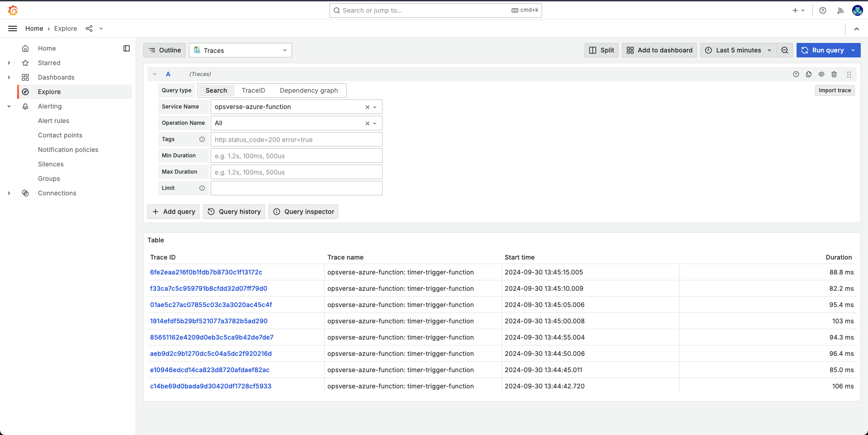Toggle the sidebar dock panel icon
868x435 pixels.
(127, 48)
